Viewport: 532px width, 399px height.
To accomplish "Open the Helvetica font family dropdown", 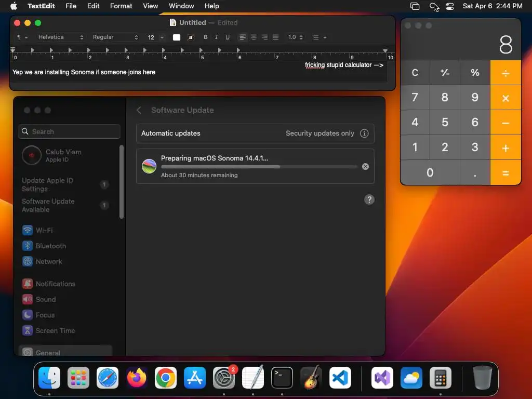I will point(60,37).
